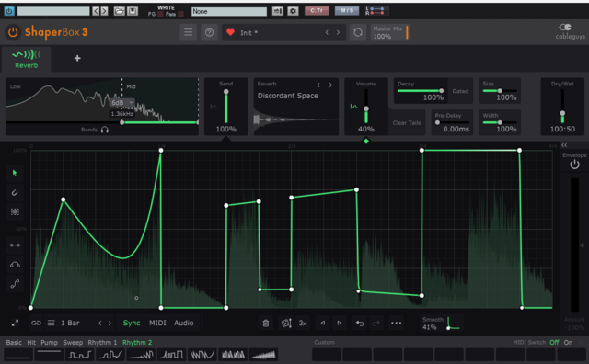Image resolution: width=589 pixels, height=364 pixels.
Task: Open the Rhythm 2 wave presets tab
Action: point(137,343)
